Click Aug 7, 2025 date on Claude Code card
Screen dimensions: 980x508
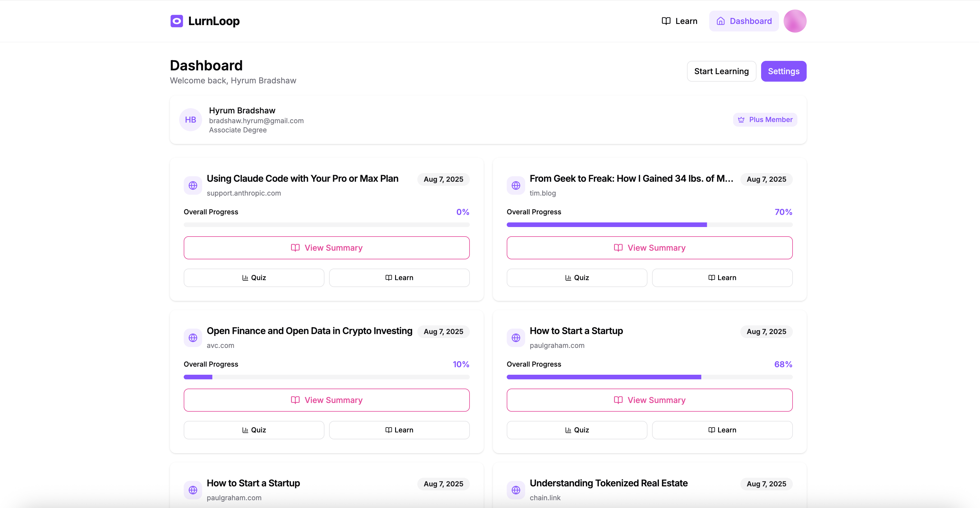click(x=443, y=179)
